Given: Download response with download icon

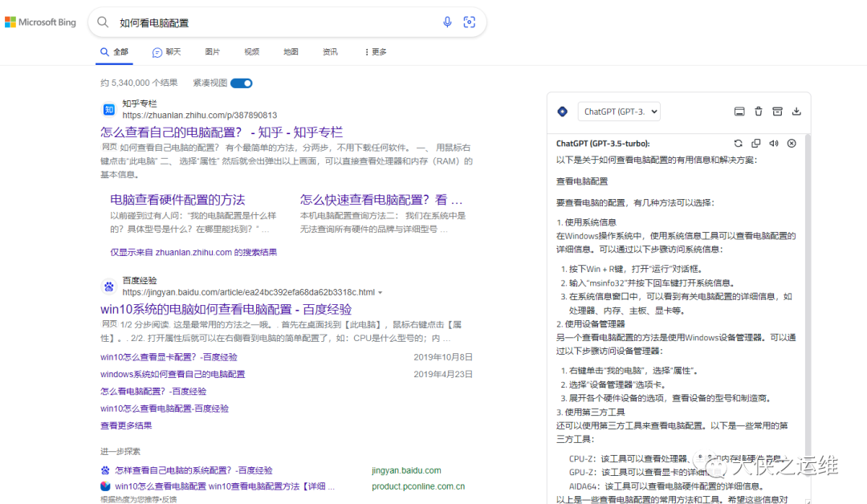Looking at the screenshot, I should pos(796,111).
